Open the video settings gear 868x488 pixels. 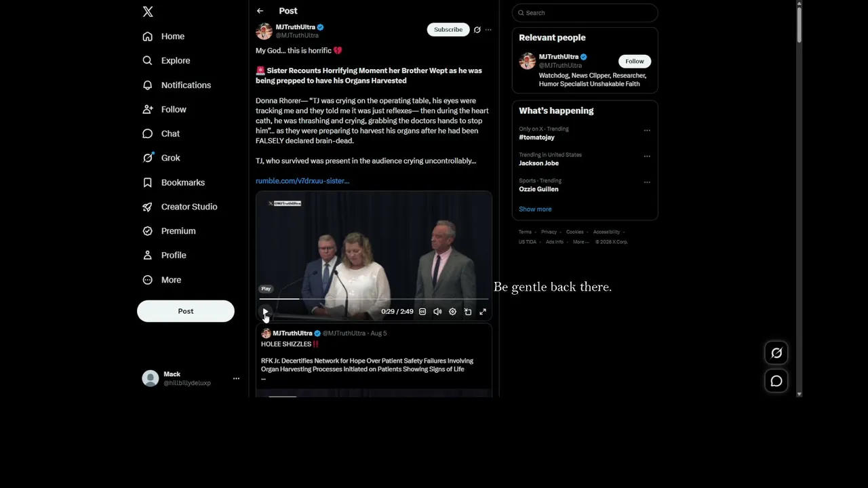tap(453, 312)
